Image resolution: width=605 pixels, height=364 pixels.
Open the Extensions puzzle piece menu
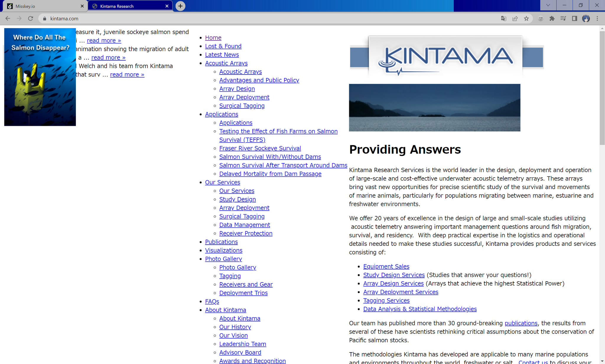[x=552, y=19]
